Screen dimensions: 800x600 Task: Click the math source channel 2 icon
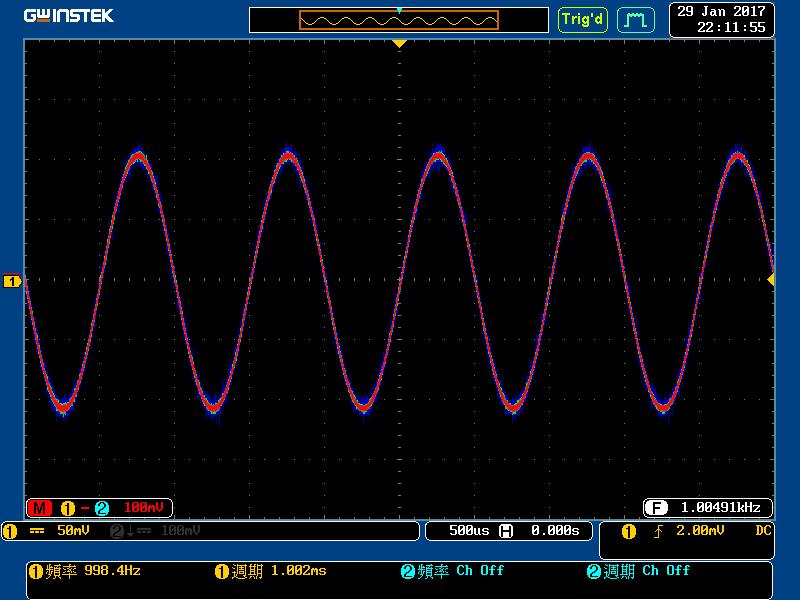102,508
